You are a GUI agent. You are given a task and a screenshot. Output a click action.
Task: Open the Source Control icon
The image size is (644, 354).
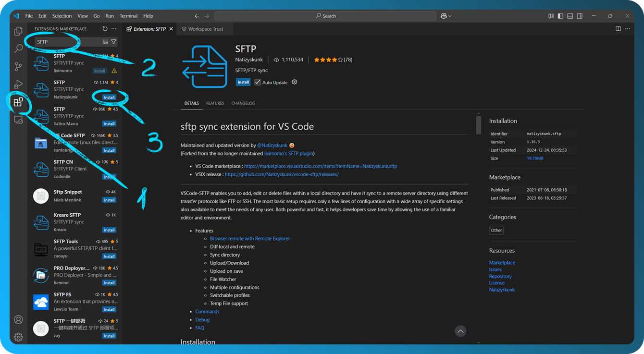[18, 66]
